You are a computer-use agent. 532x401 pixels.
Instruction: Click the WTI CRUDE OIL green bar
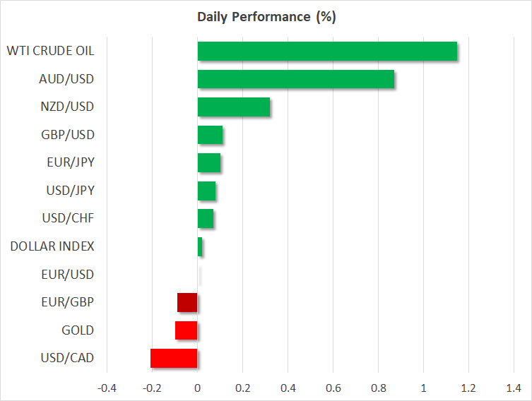(x=327, y=52)
